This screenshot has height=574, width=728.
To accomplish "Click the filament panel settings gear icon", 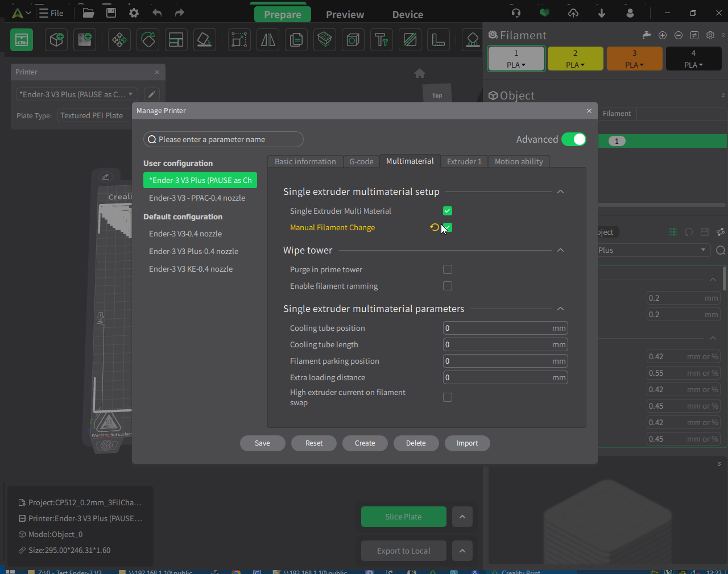I will [x=710, y=35].
